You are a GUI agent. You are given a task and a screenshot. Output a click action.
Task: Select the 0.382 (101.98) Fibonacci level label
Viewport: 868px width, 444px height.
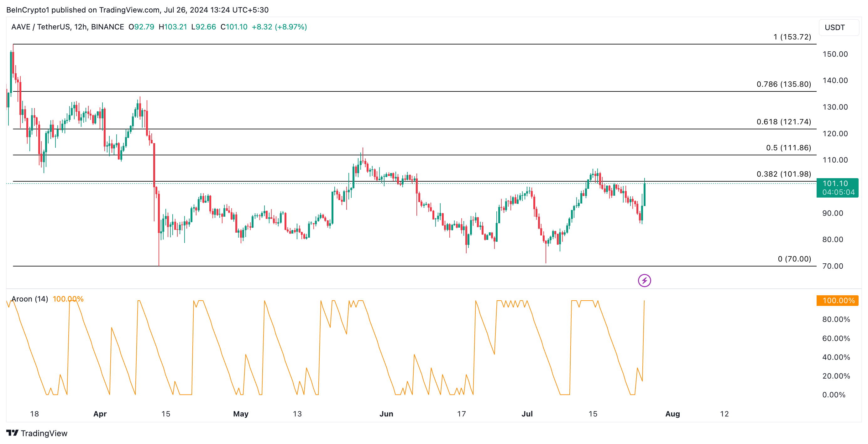point(783,174)
